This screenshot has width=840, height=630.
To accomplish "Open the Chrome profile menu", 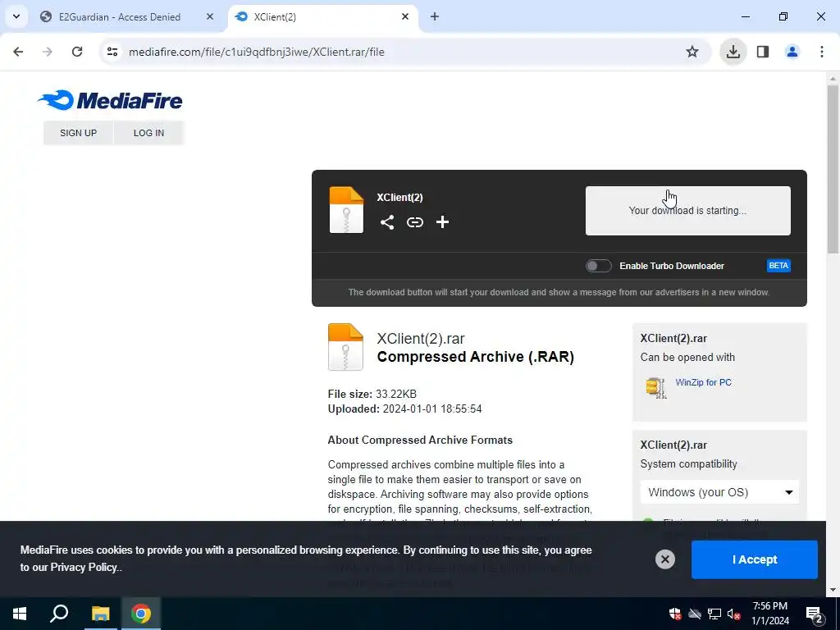I will (x=792, y=52).
